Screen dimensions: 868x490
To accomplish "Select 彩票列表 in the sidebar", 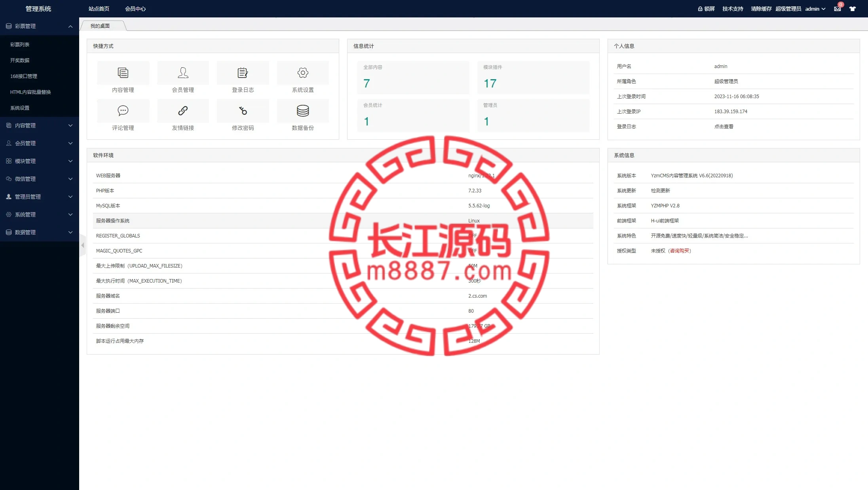I will pyautogui.click(x=20, y=44).
